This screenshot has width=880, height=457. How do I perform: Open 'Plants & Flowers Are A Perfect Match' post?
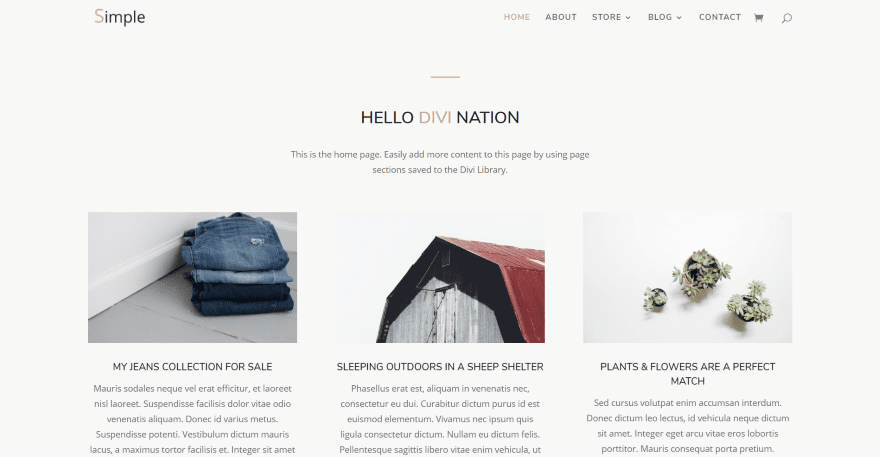(x=688, y=373)
